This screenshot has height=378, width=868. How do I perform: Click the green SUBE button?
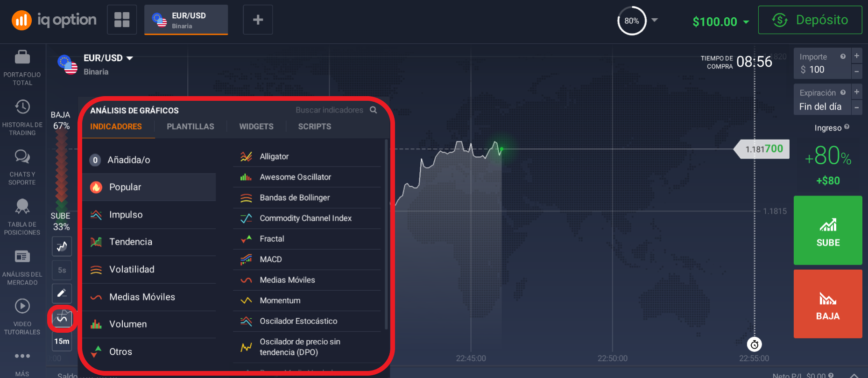828,231
